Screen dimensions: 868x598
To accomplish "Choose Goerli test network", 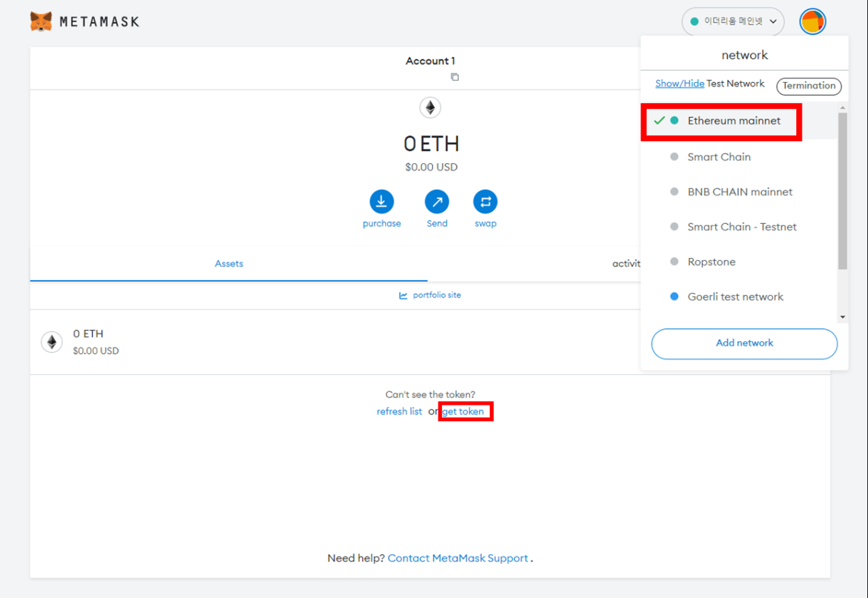I will (x=735, y=297).
